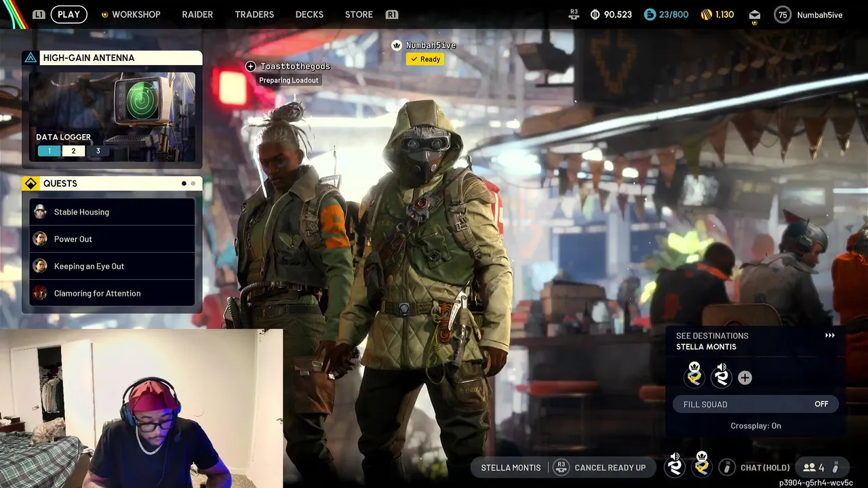This screenshot has height=488, width=868.
Task: Open the Keeping an Eye Out quest
Action: [x=112, y=266]
